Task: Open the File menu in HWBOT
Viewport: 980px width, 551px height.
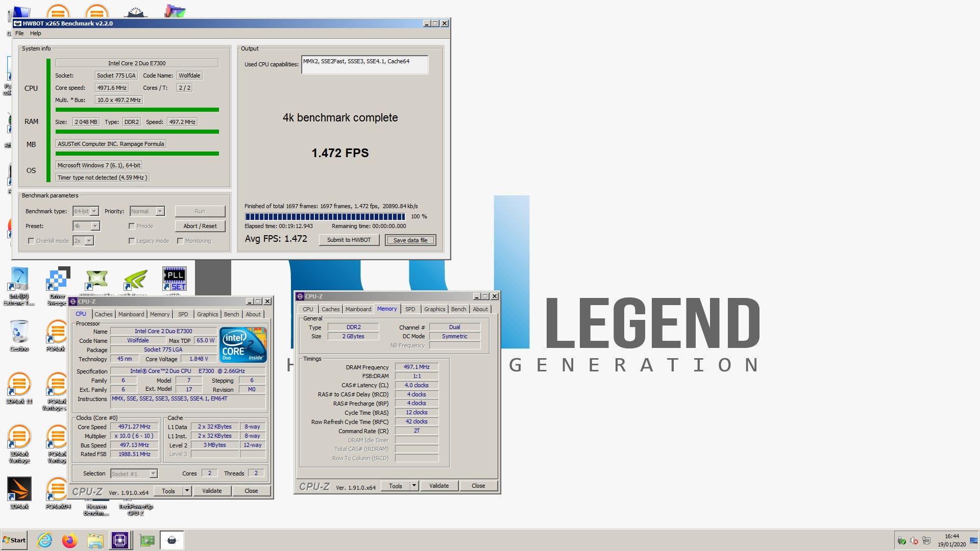Action: pos(19,33)
